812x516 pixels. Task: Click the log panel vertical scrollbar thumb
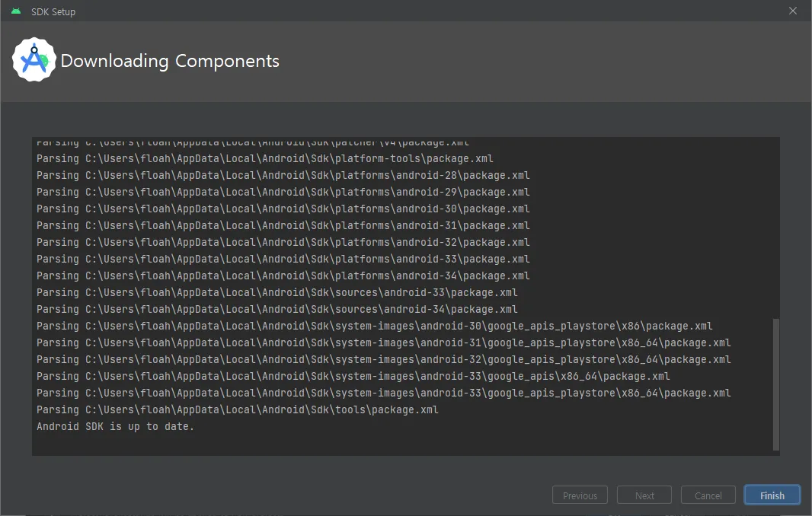[x=776, y=384]
